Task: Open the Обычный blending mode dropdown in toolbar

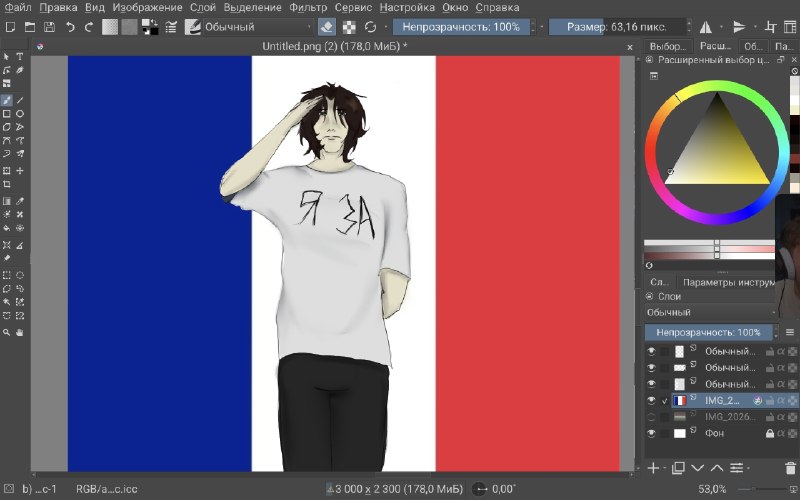Action: coord(258,27)
